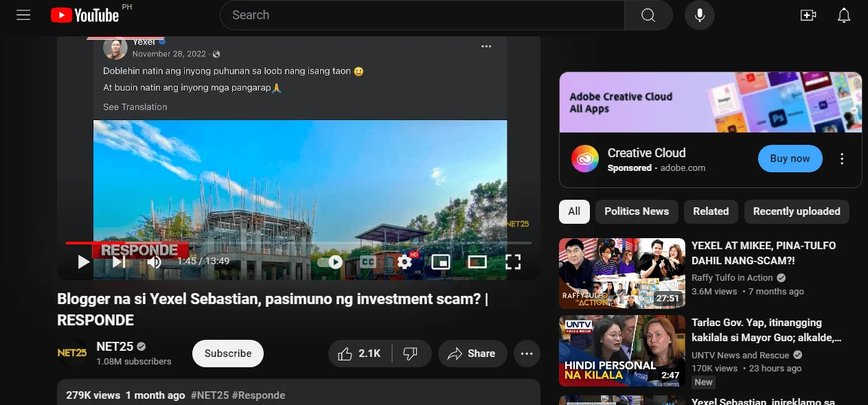Seek along the video progress bar
The height and width of the screenshot is (405, 868).
coord(299,243)
